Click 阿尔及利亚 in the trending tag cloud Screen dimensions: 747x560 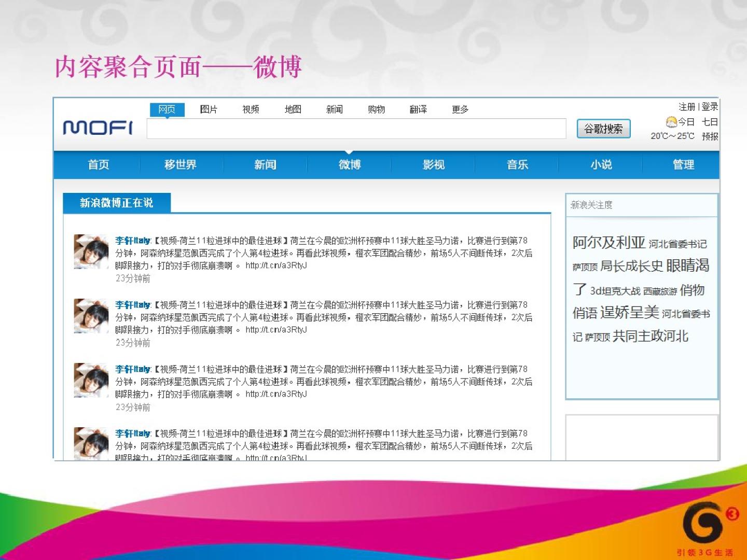[608, 242]
